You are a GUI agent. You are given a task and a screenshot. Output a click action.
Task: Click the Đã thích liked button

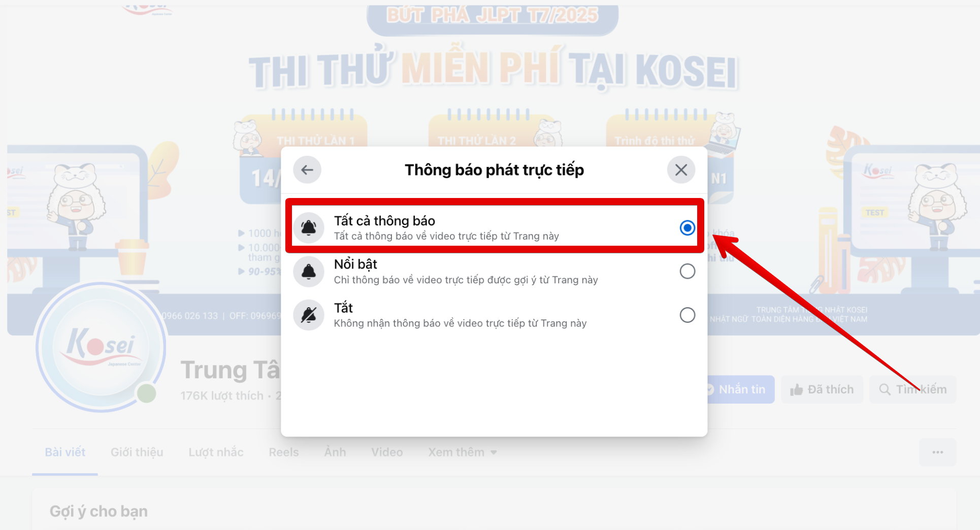[822, 389]
